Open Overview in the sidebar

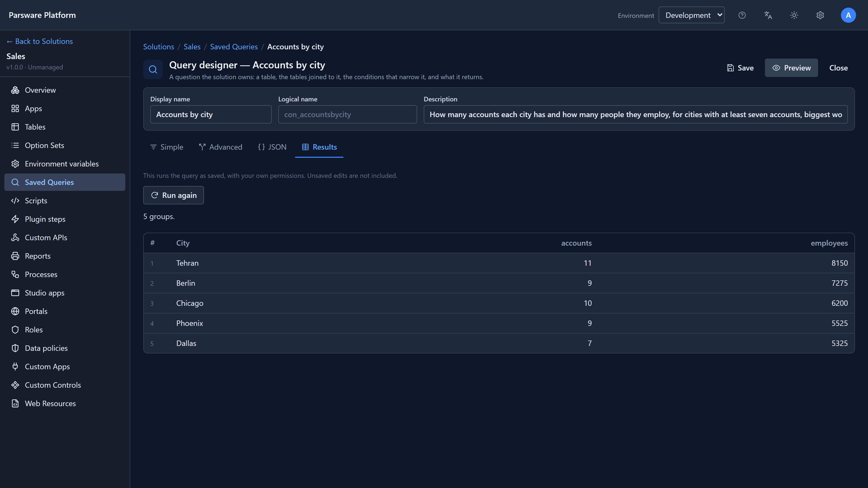(x=65, y=90)
